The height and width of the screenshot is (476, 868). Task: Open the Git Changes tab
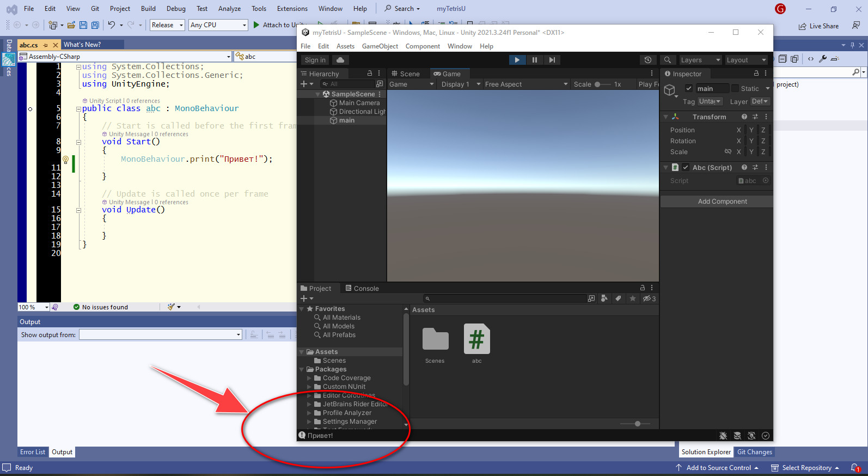pyautogui.click(x=754, y=452)
